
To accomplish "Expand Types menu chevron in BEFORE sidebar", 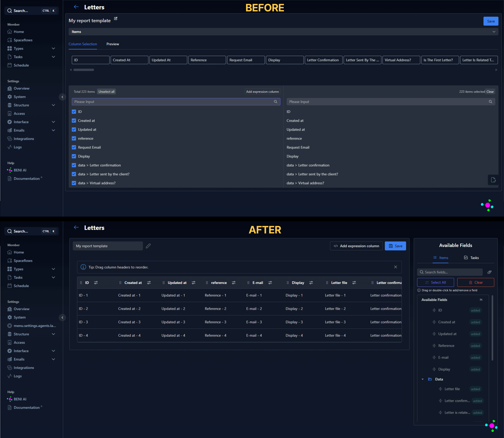I will point(53,48).
